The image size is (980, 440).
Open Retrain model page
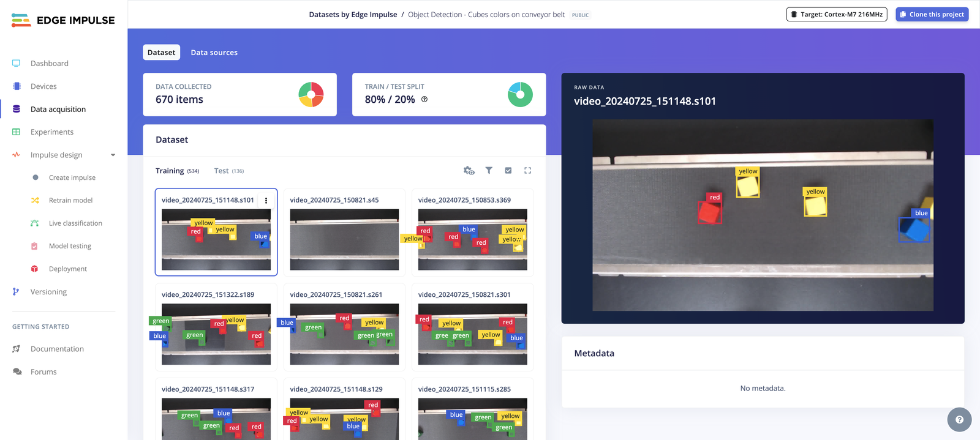click(71, 200)
